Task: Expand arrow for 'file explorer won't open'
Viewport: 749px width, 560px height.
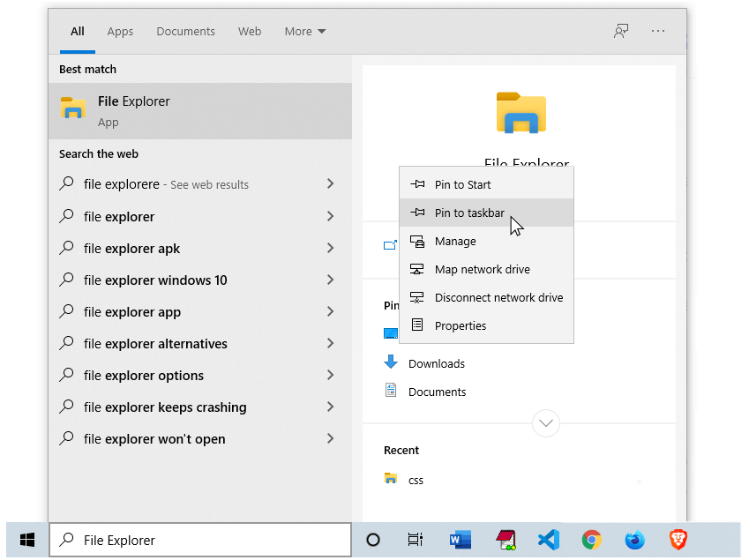Action: (330, 438)
